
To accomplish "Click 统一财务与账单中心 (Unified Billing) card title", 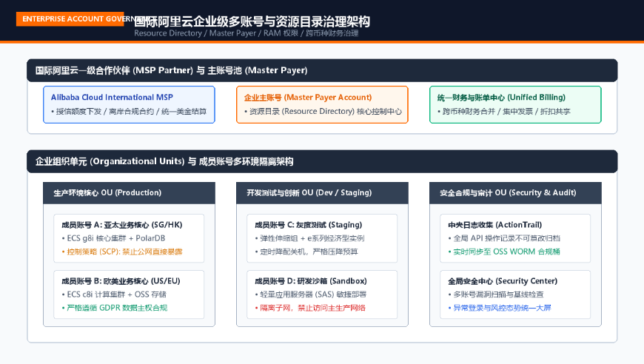I will click(501, 97).
